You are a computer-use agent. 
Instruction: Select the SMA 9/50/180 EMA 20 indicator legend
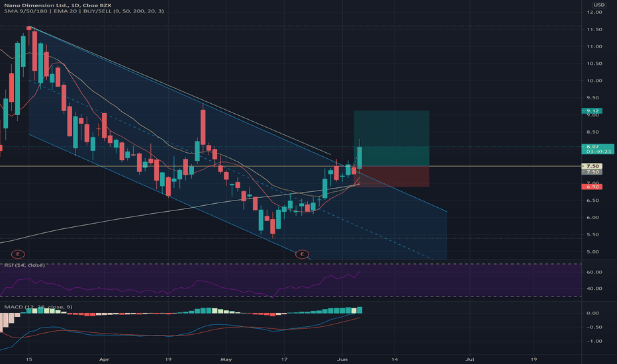coord(84,11)
